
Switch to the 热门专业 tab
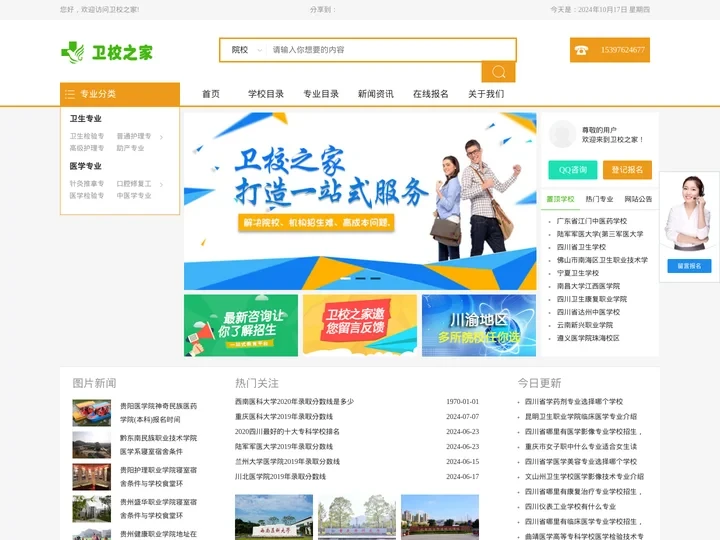pyautogui.click(x=599, y=199)
